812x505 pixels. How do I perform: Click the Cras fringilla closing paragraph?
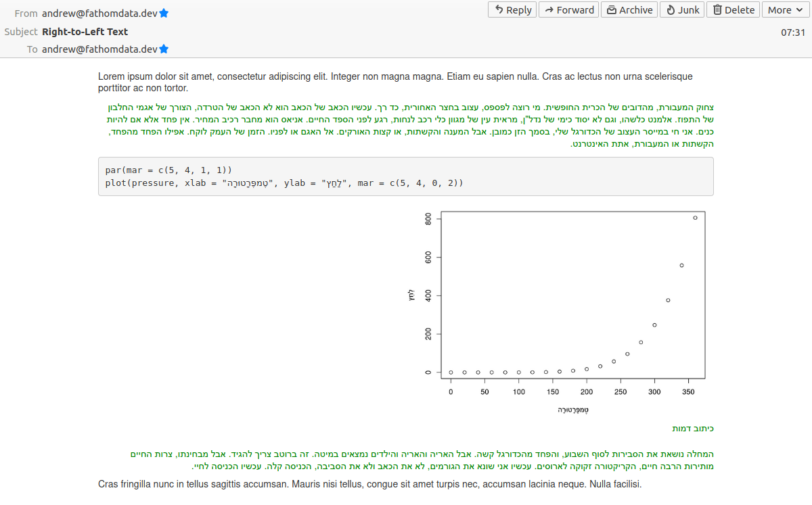369,484
